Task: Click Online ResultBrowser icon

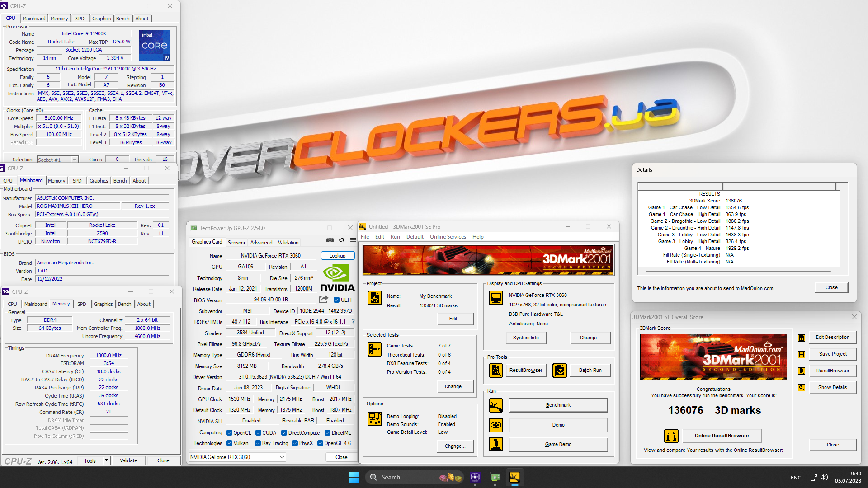Action: coord(671,436)
